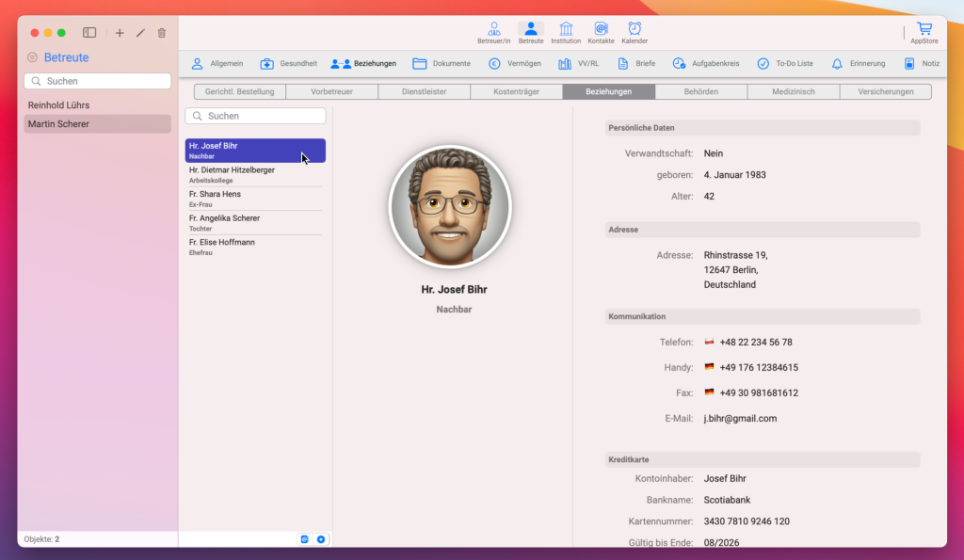Click the Kommunikation section header
Viewport: 964px width, 560px height.
pyautogui.click(x=763, y=316)
